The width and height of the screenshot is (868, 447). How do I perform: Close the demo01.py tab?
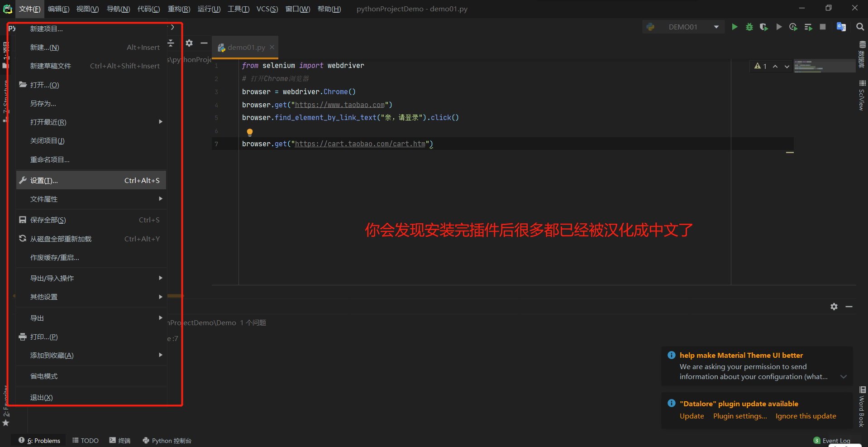[272, 47]
